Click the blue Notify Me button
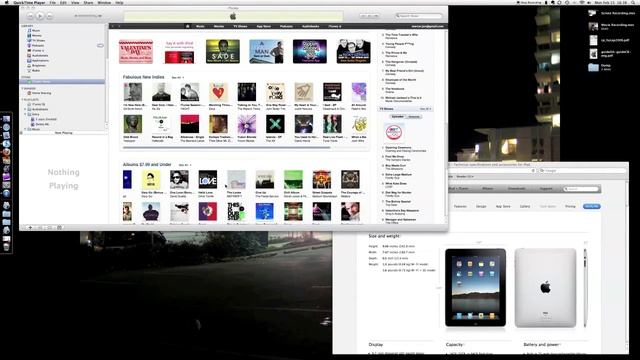This screenshot has width=640, height=360. (592, 207)
